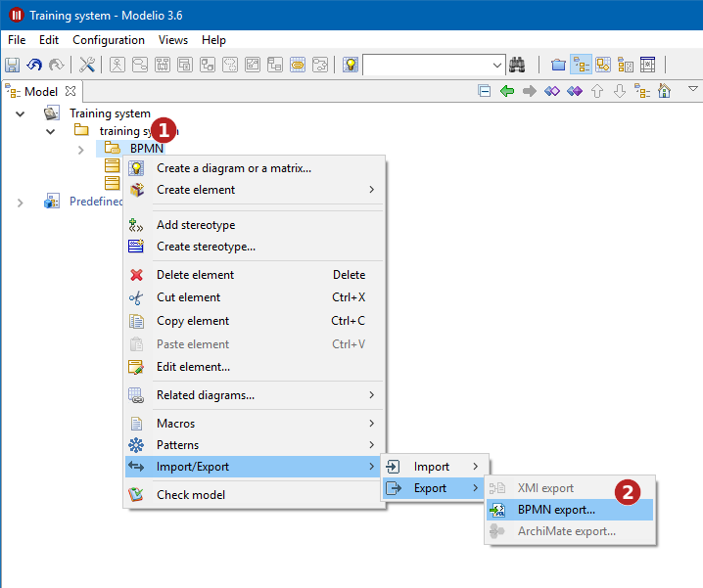Open the Configuration menu
703x588 pixels.
(x=109, y=40)
